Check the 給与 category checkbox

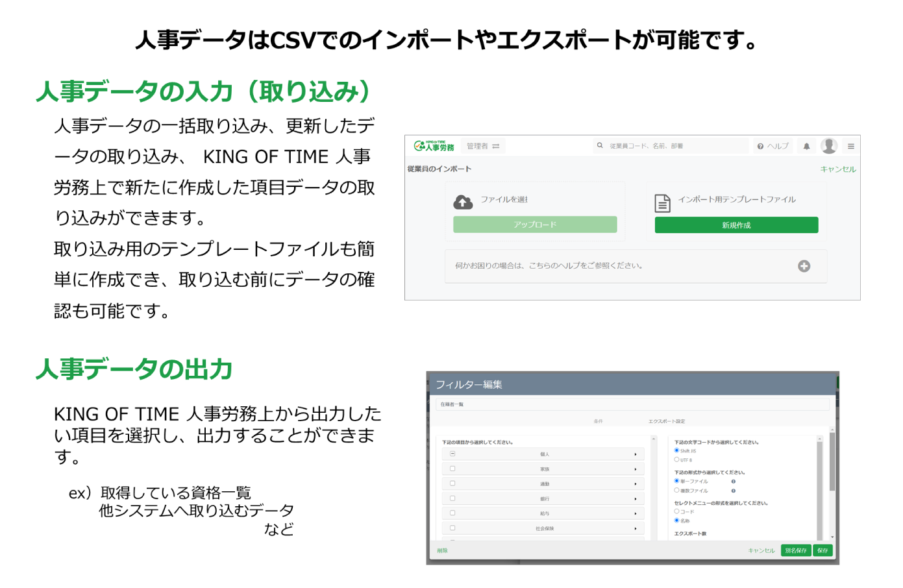[452, 513]
